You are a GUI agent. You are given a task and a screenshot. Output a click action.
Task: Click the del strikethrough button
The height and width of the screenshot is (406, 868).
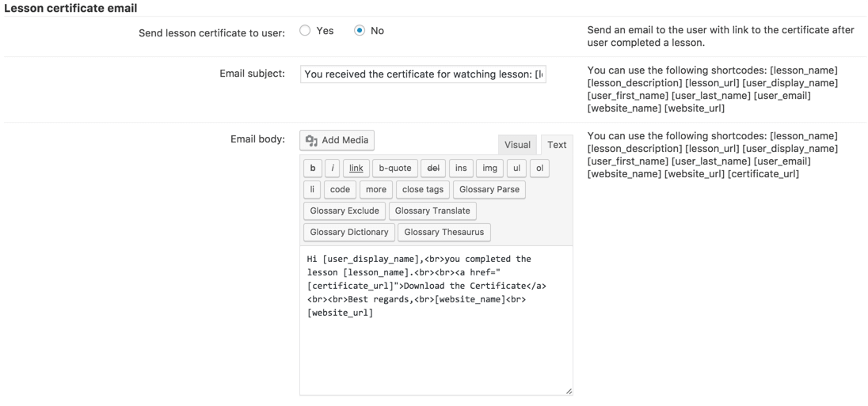(433, 168)
